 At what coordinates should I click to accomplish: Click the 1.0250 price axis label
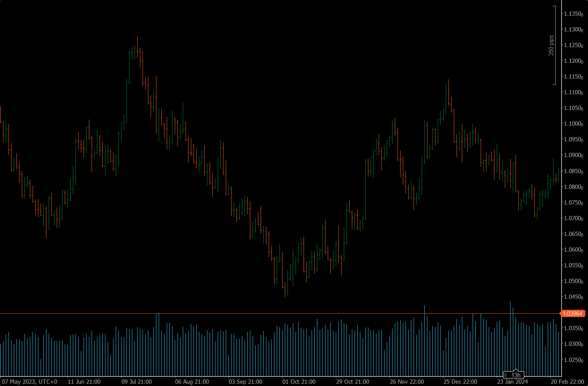pyautogui.click(x=573, y=360)
